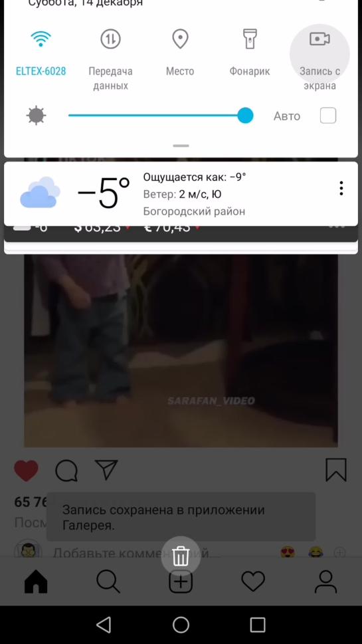
Task: Open recent apps square button
Action: pos(257,625)
